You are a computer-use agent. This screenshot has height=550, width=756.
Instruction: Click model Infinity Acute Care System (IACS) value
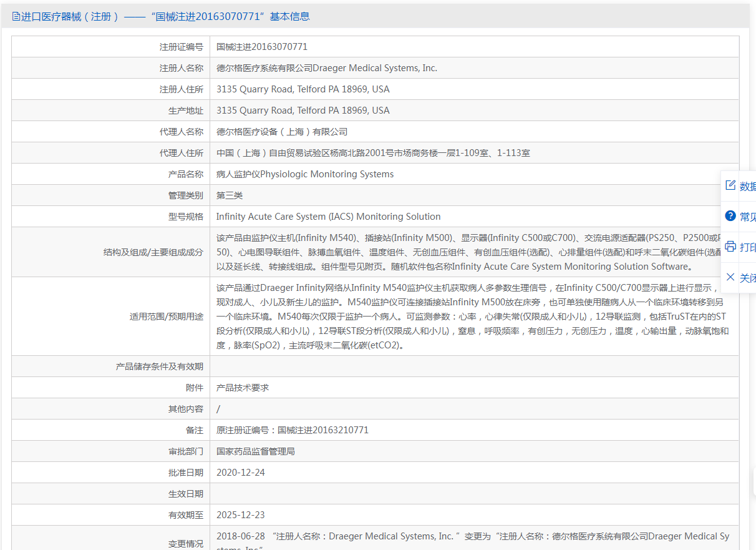click(329, 217)
